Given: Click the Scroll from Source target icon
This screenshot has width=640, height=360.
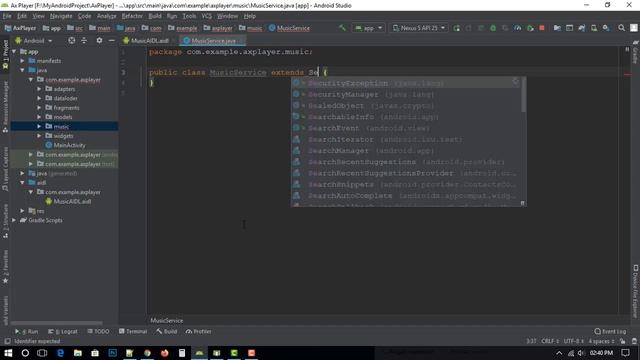Looking at the screenshot, I should pyautogui.click(x=71, y=40).
